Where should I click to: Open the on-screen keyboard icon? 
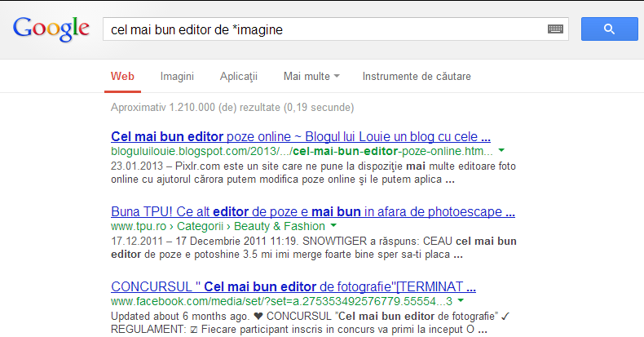[555, 29]
